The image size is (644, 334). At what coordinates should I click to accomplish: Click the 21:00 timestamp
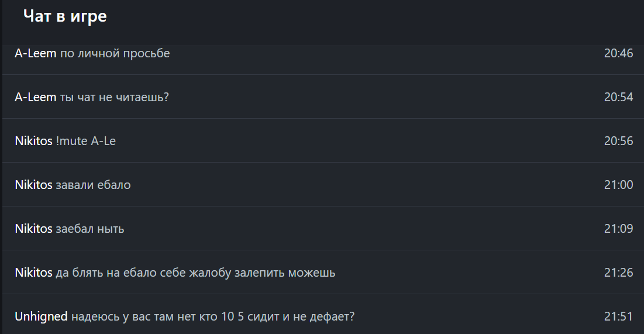pyautogui.click(x=618, y=185)
